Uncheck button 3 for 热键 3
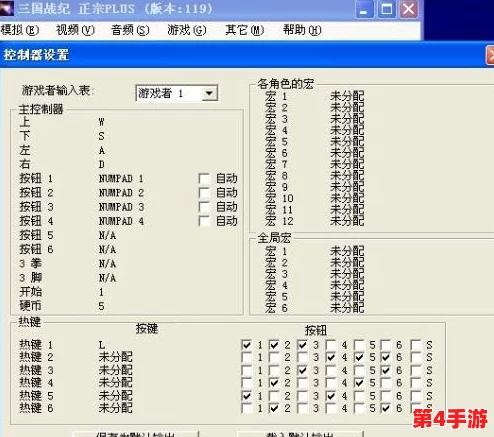 point(302,370)
